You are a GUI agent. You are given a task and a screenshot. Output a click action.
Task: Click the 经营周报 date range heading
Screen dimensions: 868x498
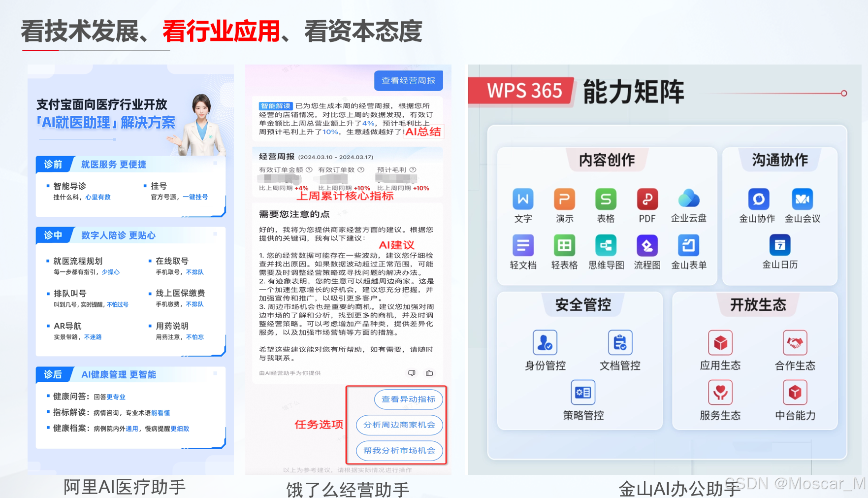point(316,157)
